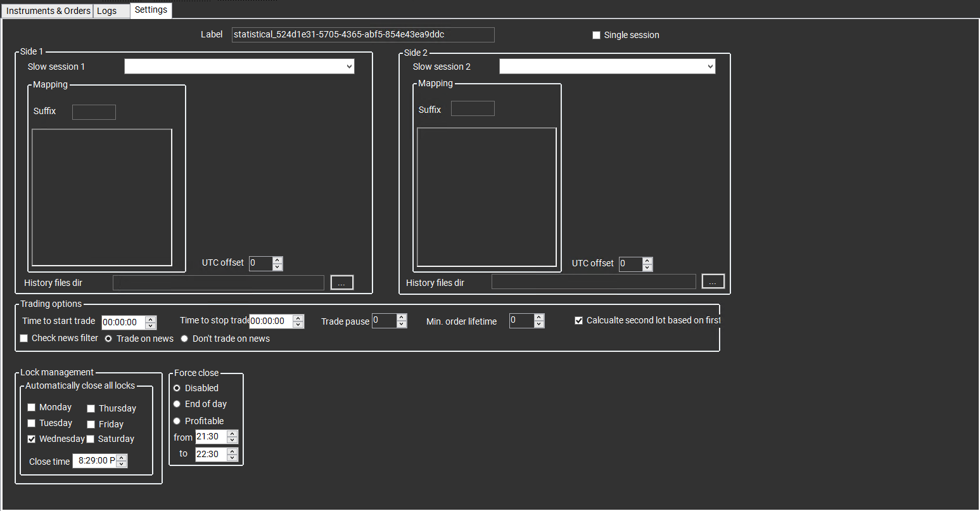Uncheck Wednesday in automatic lock closing
This screenshot has width=980, height=511.
pos(32,439)
